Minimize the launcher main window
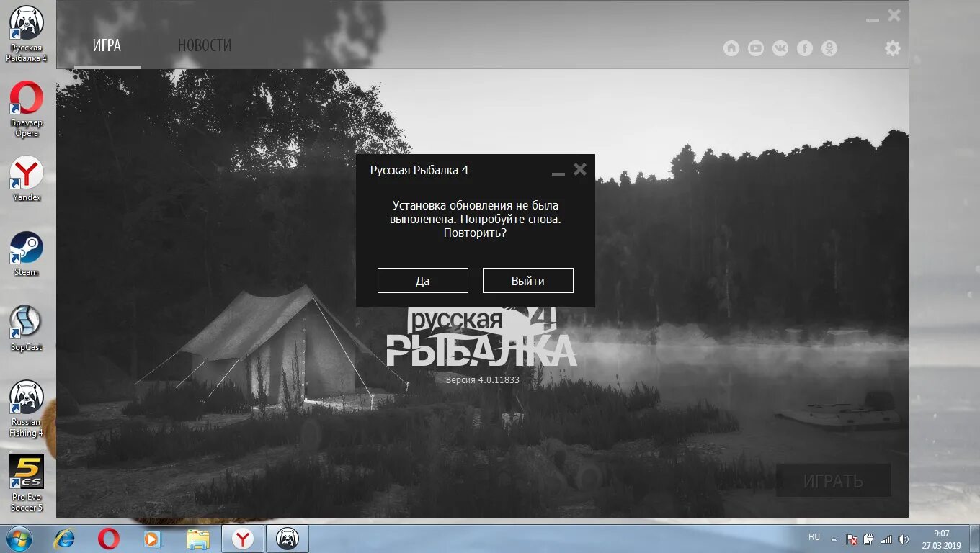 (873, 19)
